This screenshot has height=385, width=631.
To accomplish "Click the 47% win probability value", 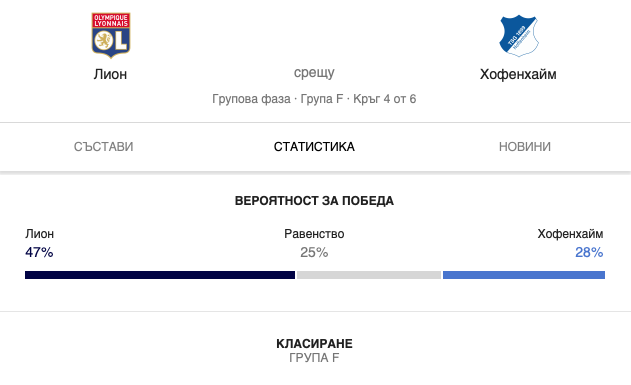I will [39, 252].
